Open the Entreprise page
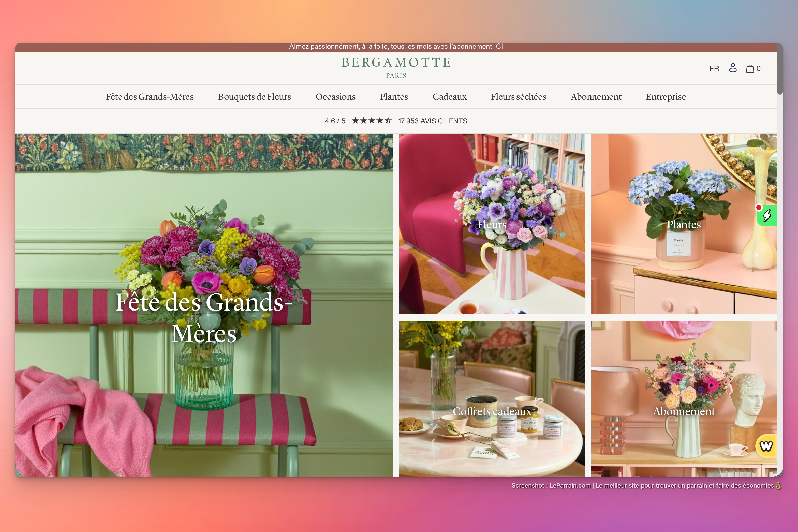This screenshot has height=532, width=798. [x=666, y=97]
